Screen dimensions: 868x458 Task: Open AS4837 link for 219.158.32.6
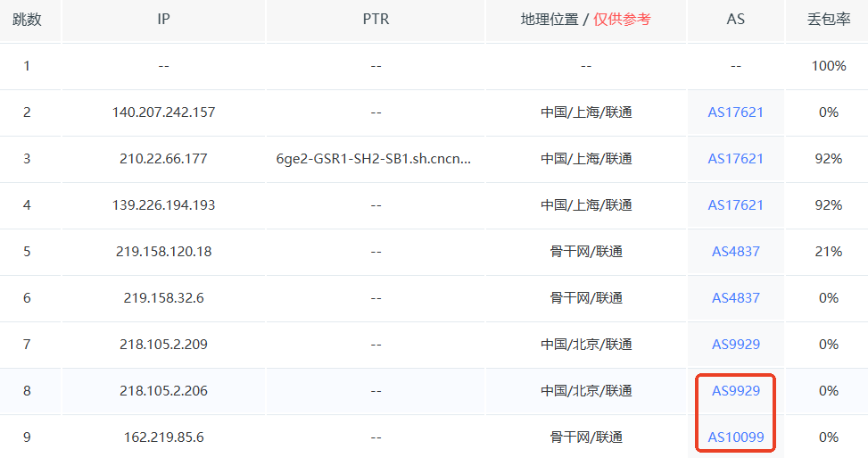pos(735,298)
